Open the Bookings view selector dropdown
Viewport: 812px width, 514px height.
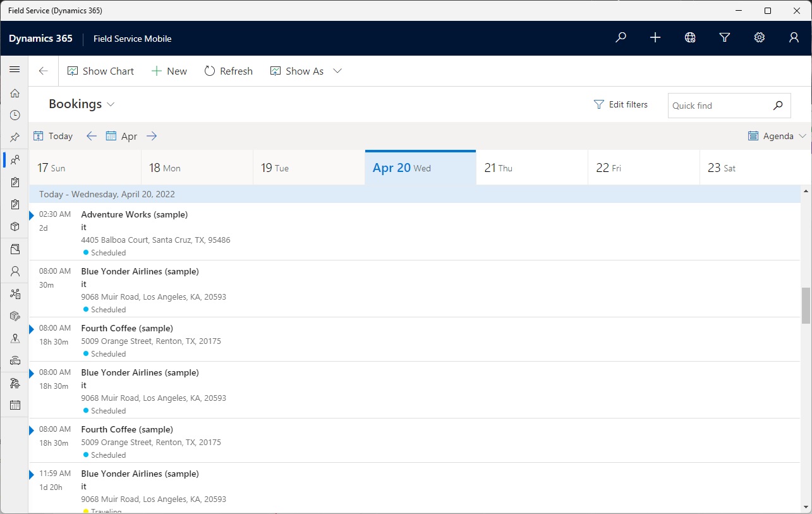pyautogui.click(x=82, y=104)
